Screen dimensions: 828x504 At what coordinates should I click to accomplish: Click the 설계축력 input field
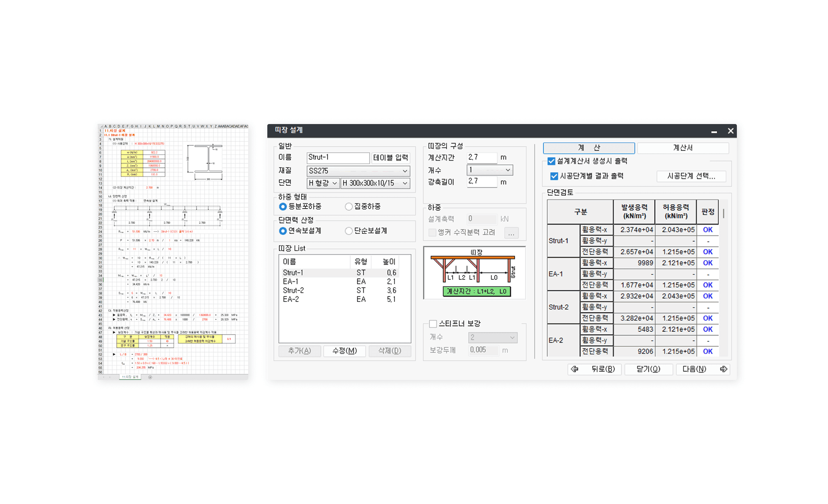point(482,219)
